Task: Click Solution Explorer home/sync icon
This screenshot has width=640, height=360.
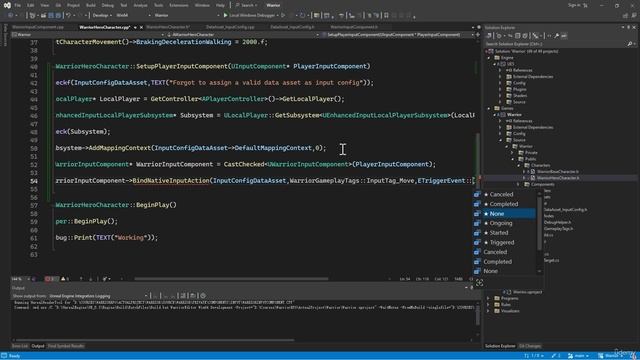Action: 489,36
